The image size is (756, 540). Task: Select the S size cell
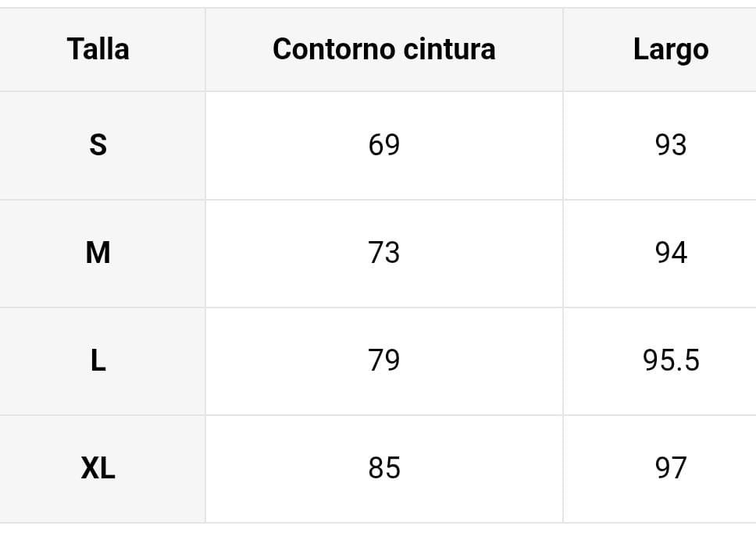(x=98, y=145)
